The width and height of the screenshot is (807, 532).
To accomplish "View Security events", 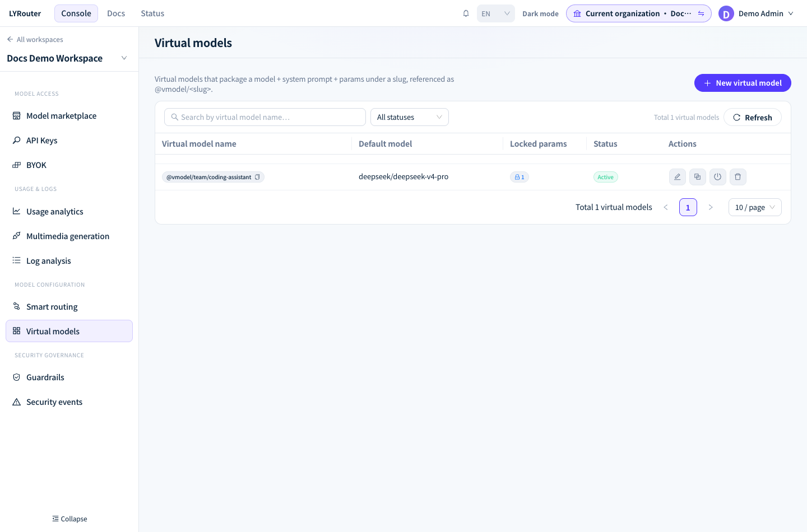I will 69,402.
